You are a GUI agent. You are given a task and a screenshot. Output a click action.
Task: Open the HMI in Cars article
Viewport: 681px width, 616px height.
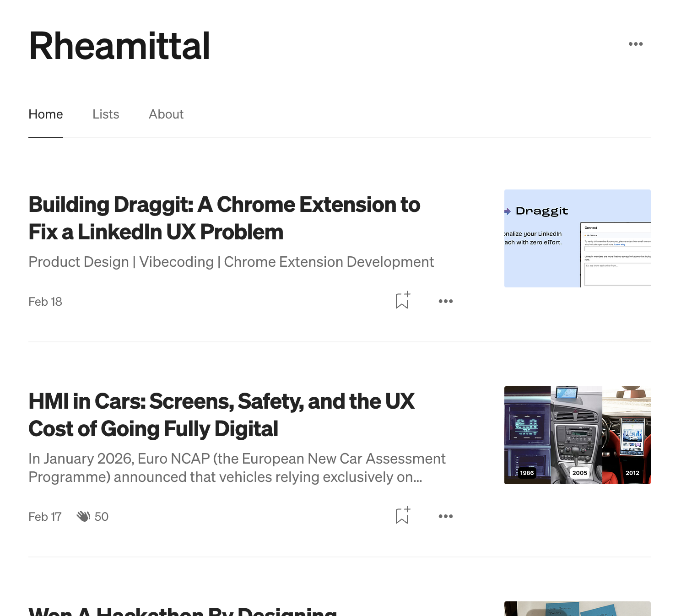pyautogui.click(x=222, y=415)
